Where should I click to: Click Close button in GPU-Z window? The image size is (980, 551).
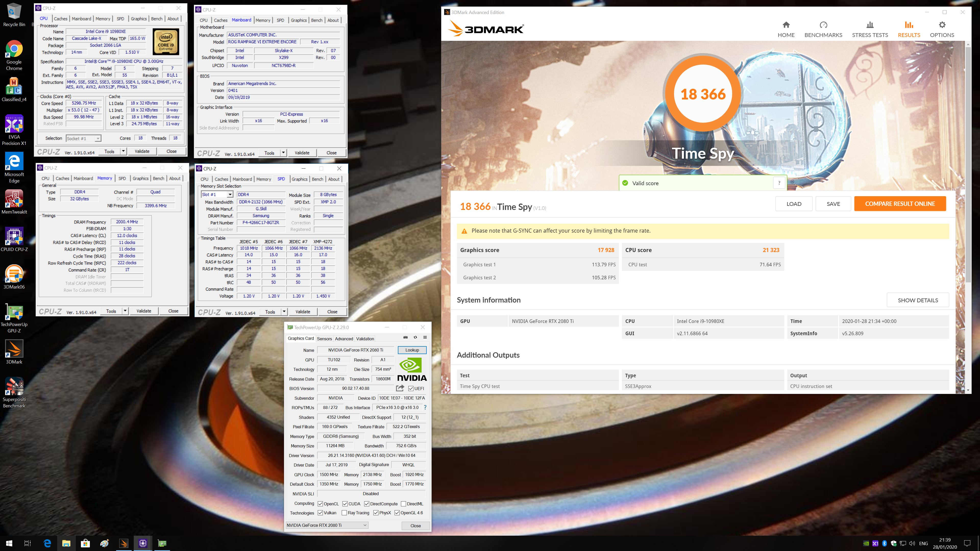coord(415,525)
